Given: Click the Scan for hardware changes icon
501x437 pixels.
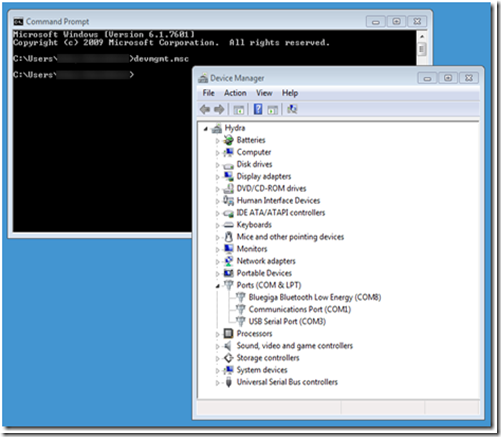Looking at the screenshot, I should tap(292, 109).
